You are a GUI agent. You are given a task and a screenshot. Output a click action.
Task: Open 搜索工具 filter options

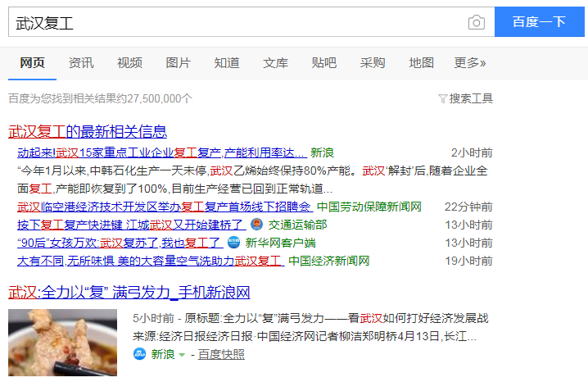click(x=471, y=98)
